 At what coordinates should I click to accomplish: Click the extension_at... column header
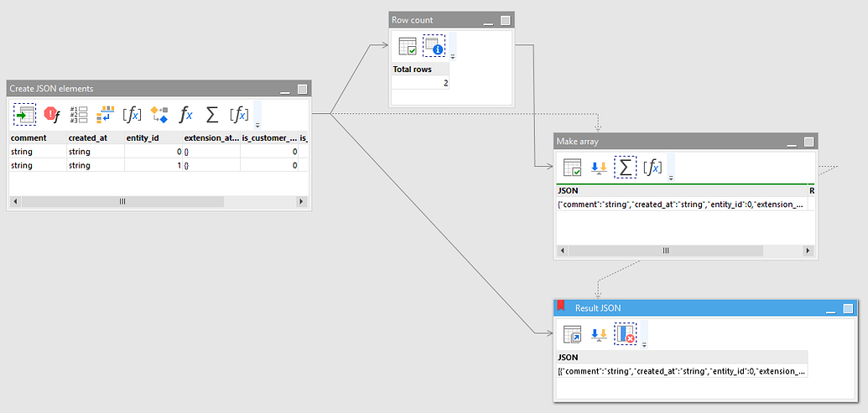[x=211, y=137]
